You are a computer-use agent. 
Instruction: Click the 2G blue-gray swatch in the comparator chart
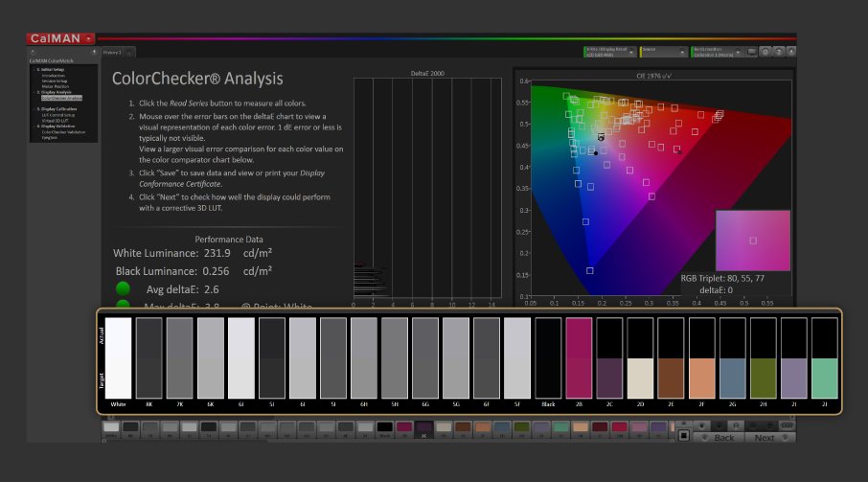pyautogui.click(x=732, y=358)
